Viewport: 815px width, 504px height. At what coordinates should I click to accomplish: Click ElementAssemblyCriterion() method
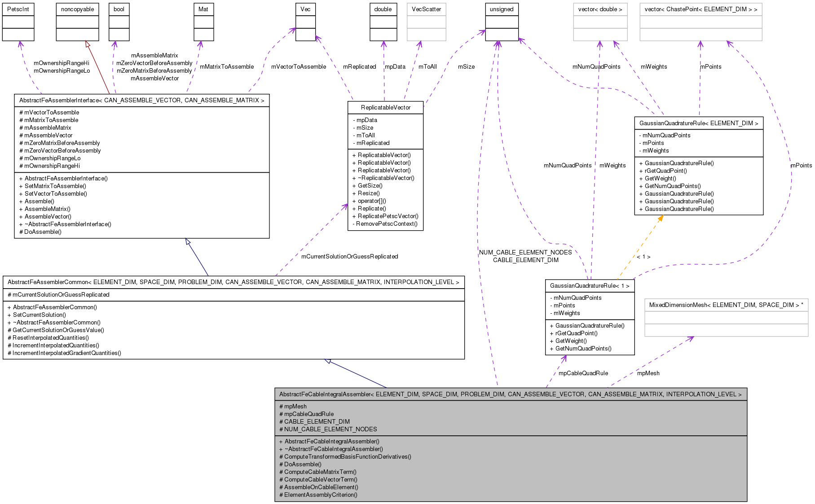click(x=318, y=495)
